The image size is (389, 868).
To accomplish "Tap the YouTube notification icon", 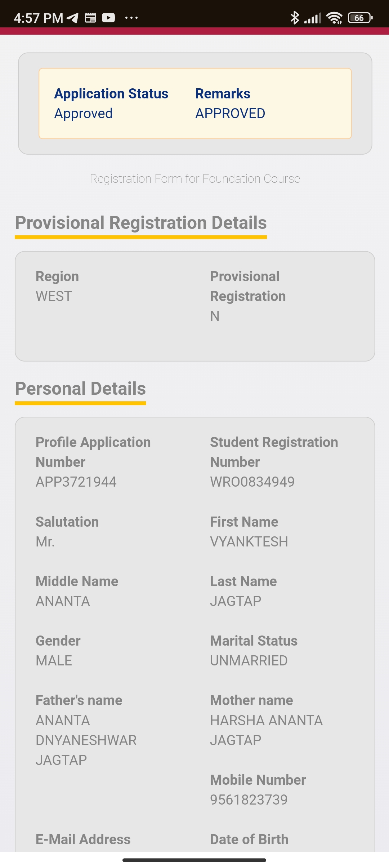I will (x=108, y=18).
